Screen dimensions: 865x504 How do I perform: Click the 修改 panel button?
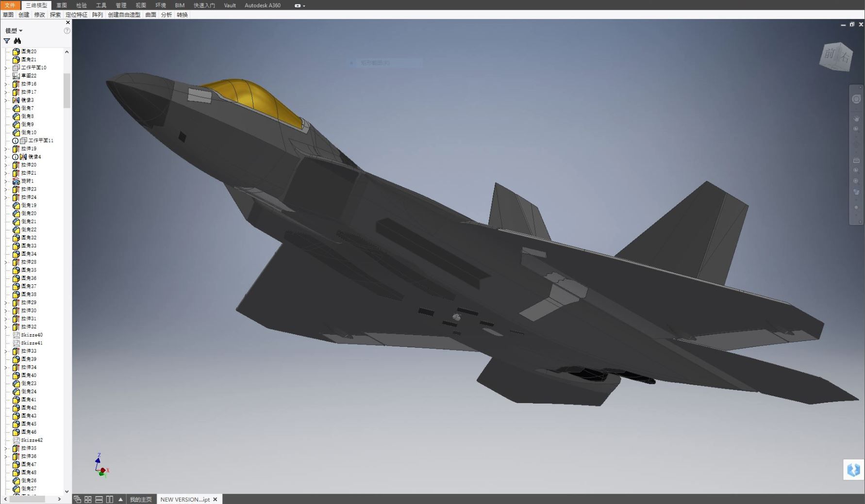(x=39, y=15)
